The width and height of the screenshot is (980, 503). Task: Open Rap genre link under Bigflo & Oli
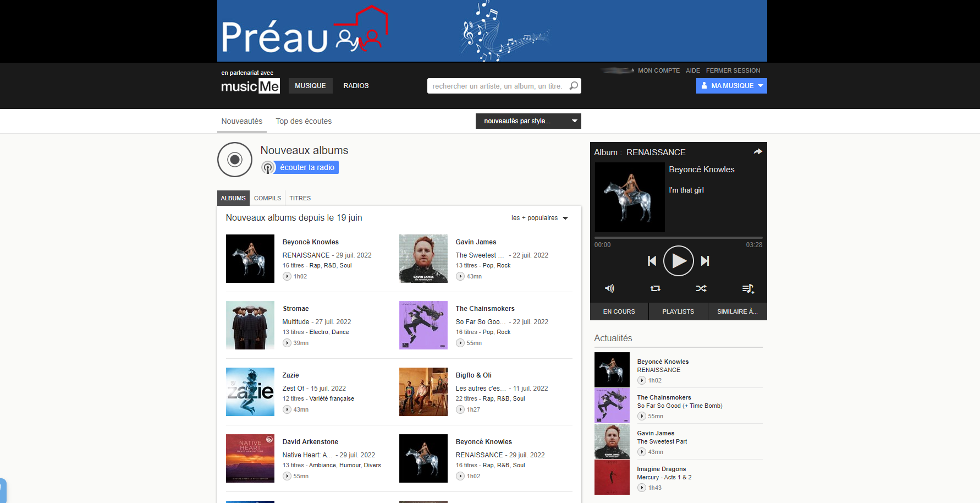(x=488, y=398)
